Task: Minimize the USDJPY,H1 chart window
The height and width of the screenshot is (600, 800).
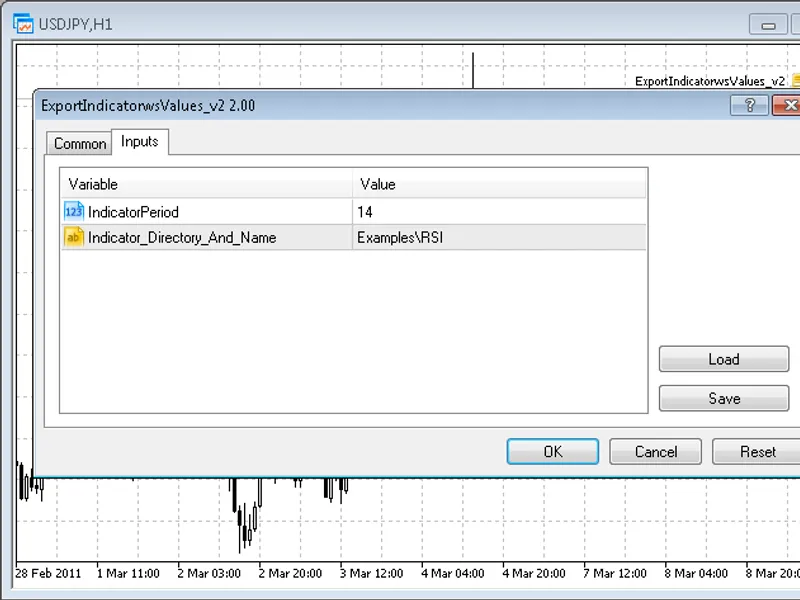Action: 768,24
